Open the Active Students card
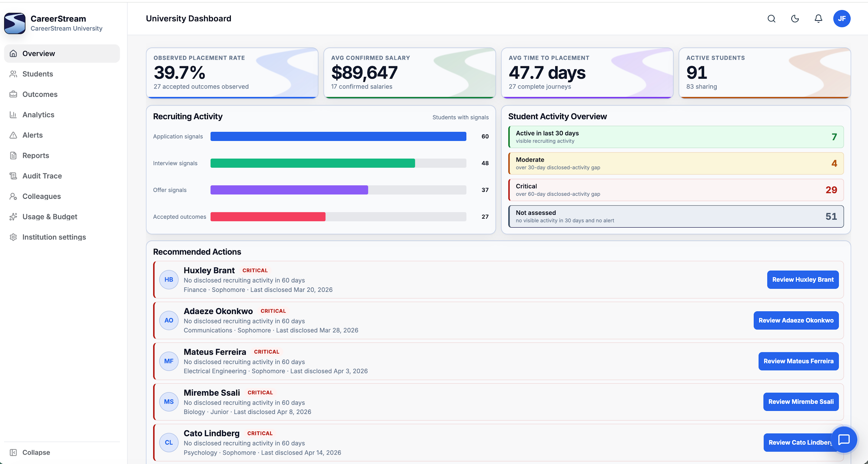 coord(765,73)
